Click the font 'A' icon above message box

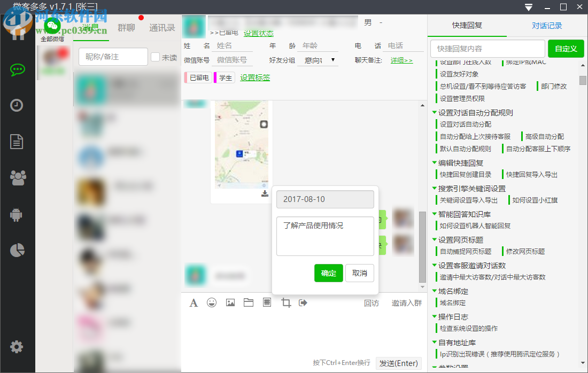[x=194, y=302]
